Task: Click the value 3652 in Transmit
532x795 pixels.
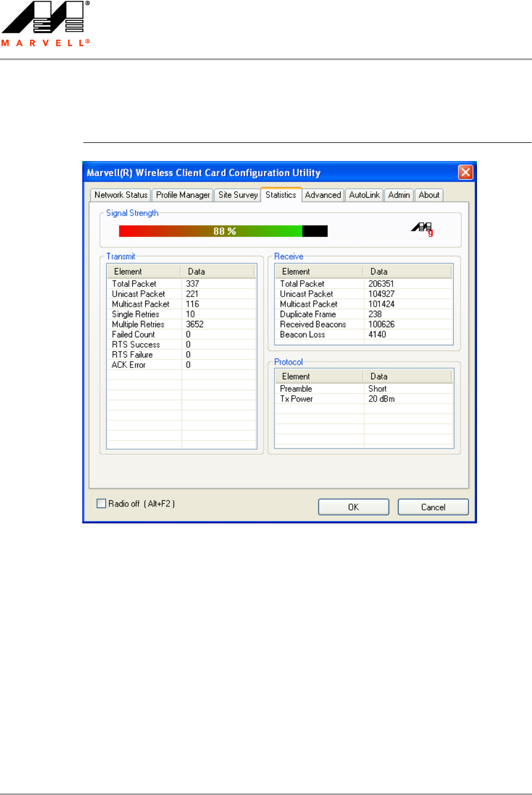Action: pyautogui.click(x=195, y=324)
